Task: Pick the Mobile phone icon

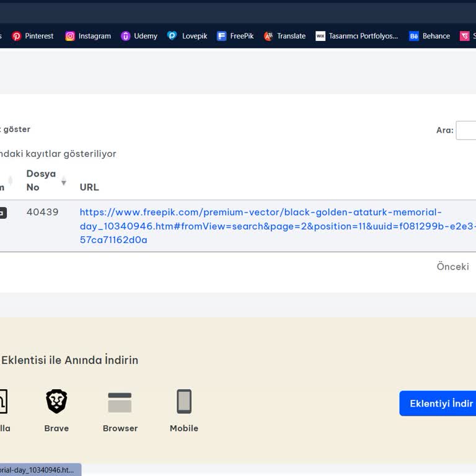Action: [184, 402]
